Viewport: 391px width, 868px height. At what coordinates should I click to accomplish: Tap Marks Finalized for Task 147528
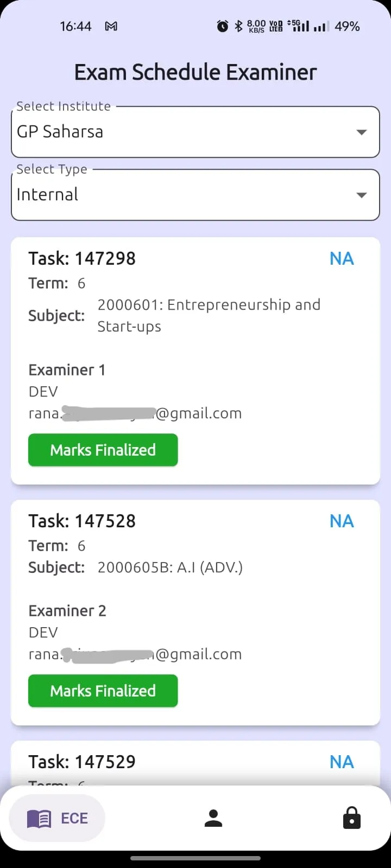103,691
